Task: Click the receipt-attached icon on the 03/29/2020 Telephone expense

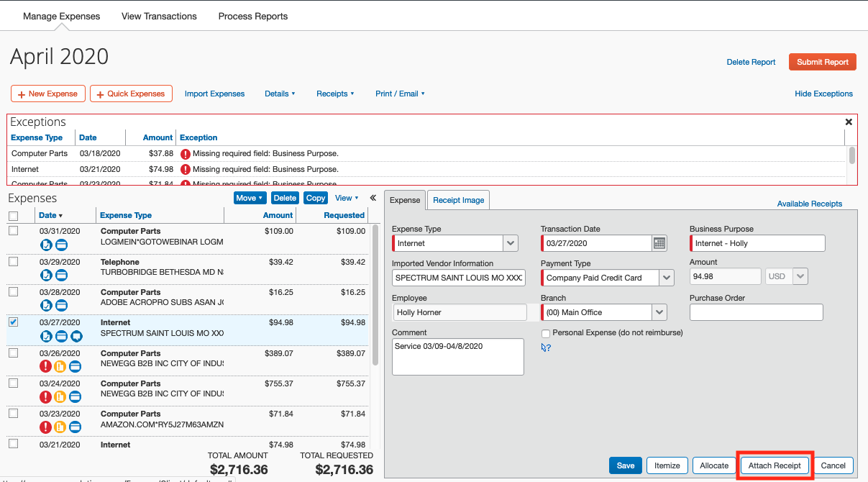Action: pyautogui.click(x=45, y=275)
